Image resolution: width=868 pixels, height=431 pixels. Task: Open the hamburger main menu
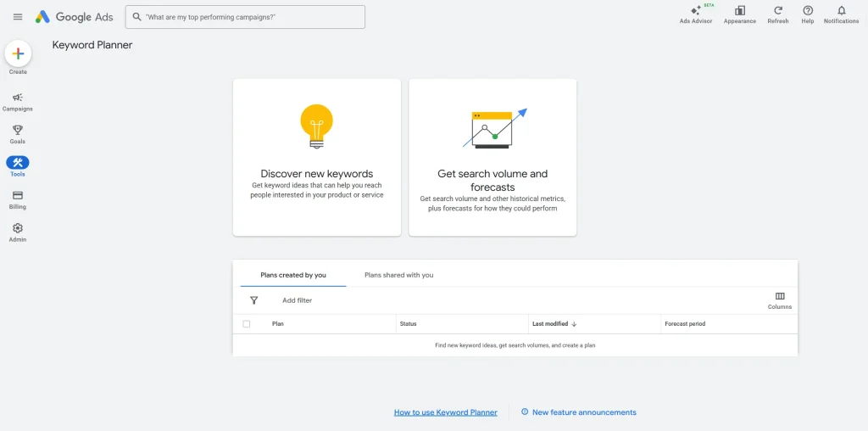pyautogui.click(x=18, y=17)
